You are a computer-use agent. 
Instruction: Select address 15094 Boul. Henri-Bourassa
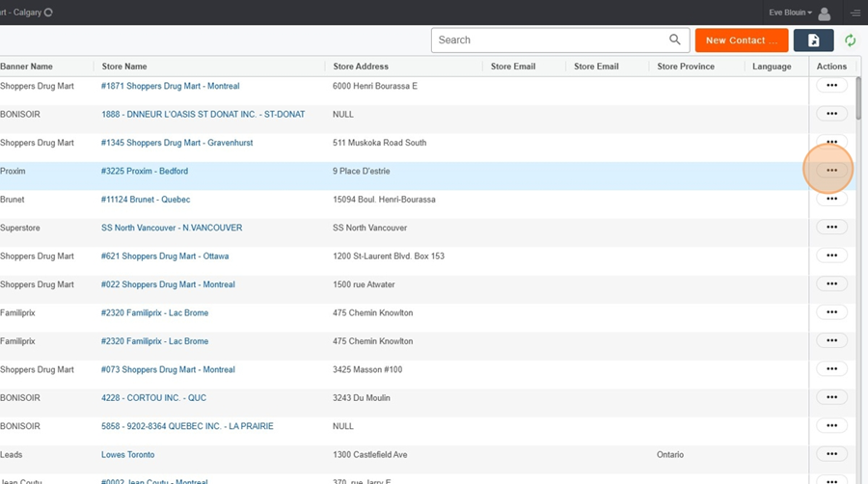click(384, 200)
